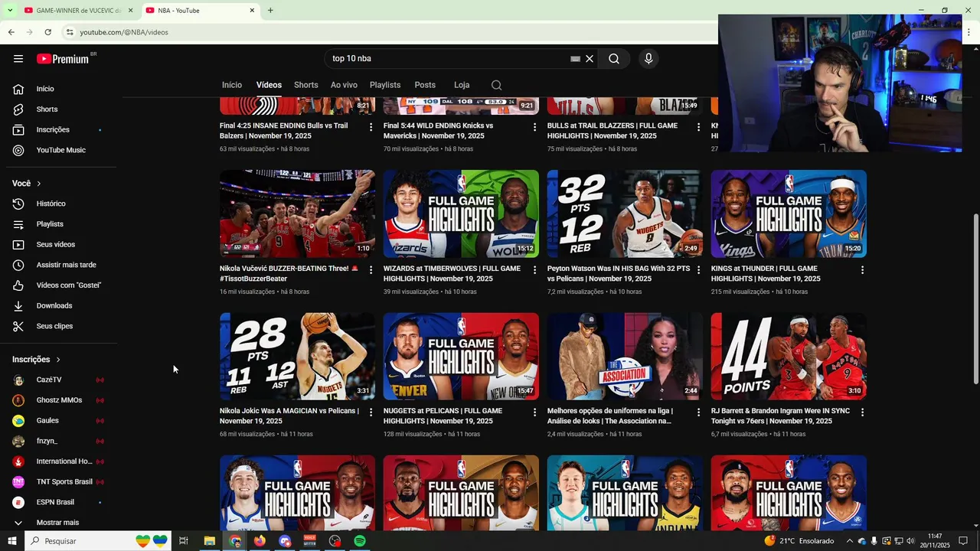Screen dimensions: 980x551
Task: Open options menu for Peyton Watson video
Action: coord(698,270)
